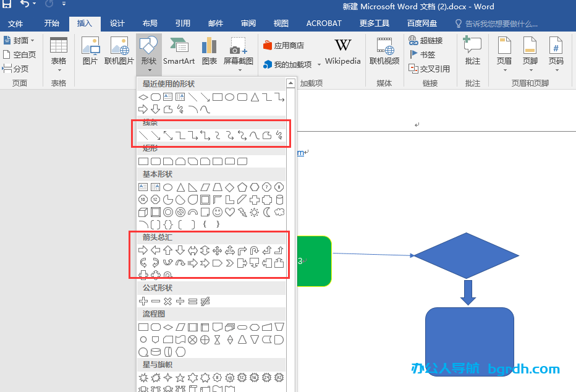Image resolution: width=576 pixels, height=392 pixels.
Task: Open the Wikipedia add-in
Action: click(x=342, y=51)
